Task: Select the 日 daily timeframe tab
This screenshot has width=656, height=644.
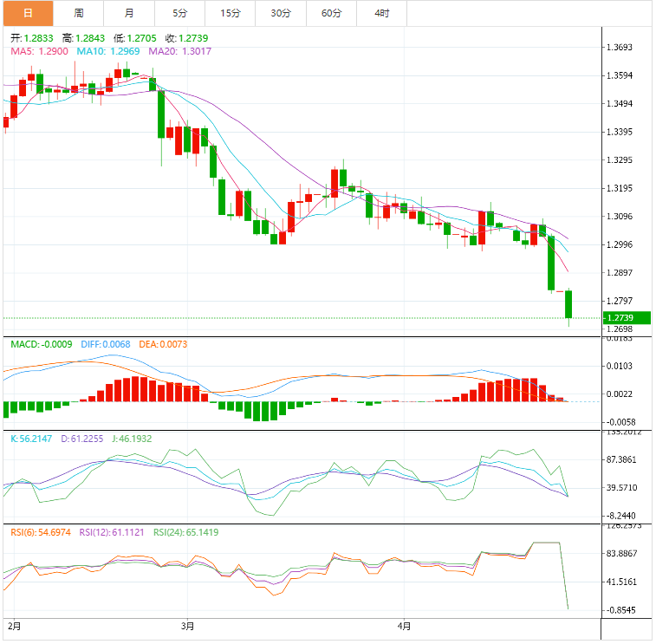Action: pyautogui.click(x=28, y=13)
